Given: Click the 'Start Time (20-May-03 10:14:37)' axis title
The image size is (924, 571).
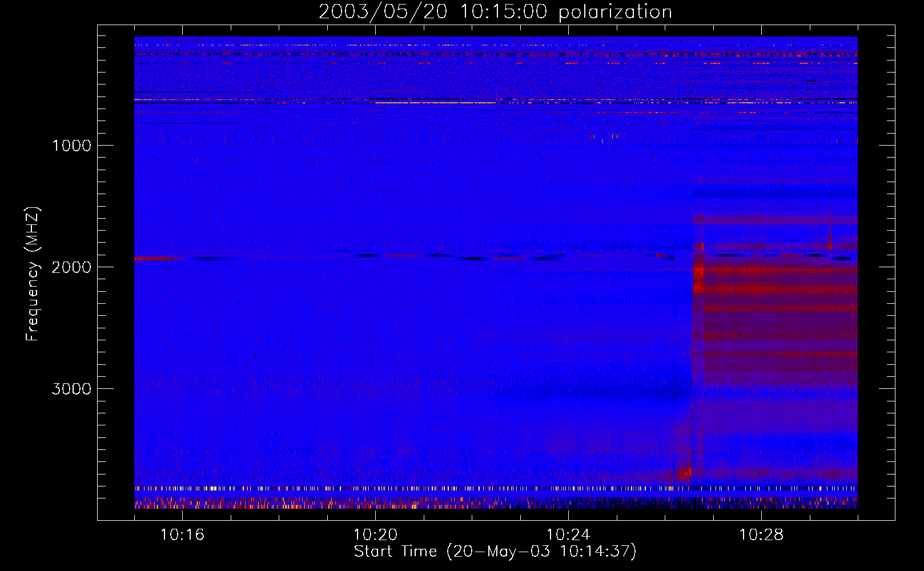Looking at the screenshot, I should (495, 552).
